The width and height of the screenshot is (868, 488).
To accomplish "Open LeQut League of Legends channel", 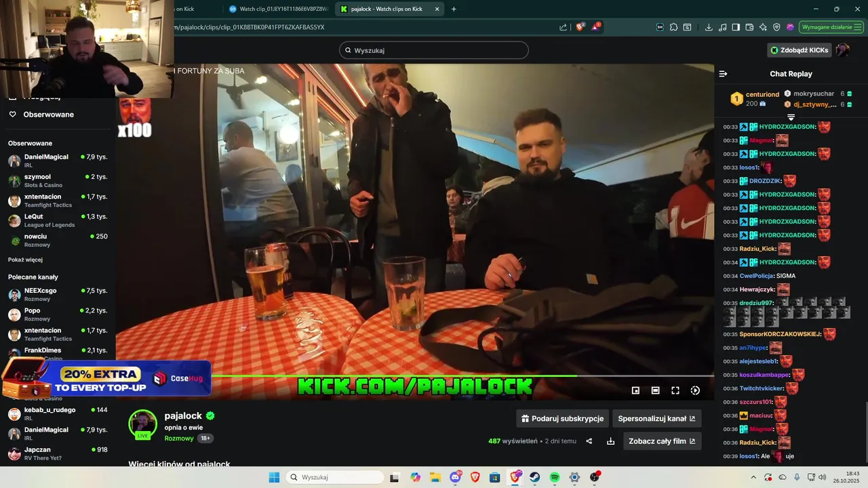I will (58, 220).
